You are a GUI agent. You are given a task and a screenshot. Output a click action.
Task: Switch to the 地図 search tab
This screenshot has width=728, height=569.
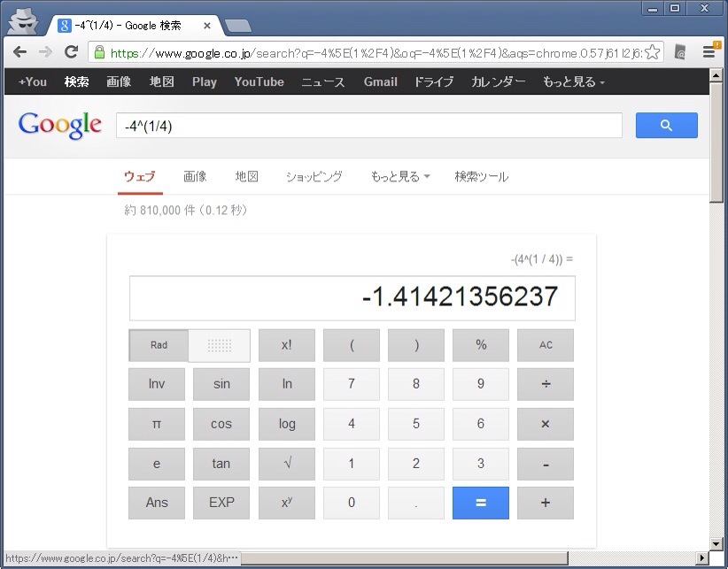click(246, 177)
